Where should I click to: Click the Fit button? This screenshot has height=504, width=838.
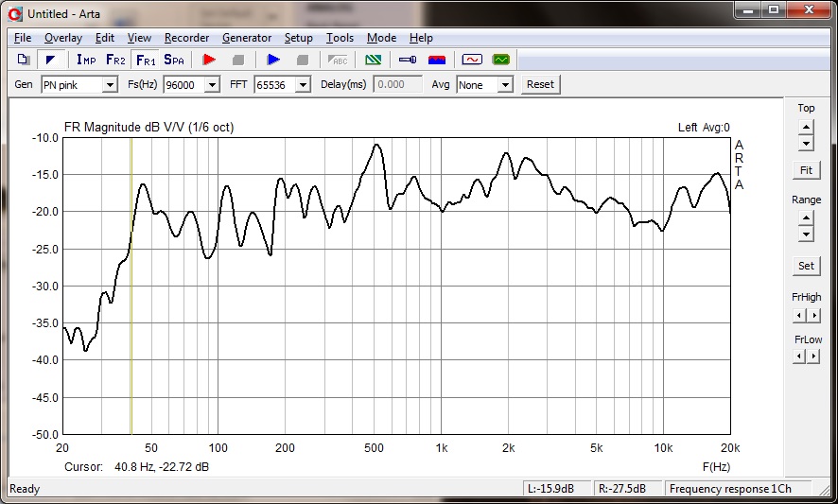point(806,170)
